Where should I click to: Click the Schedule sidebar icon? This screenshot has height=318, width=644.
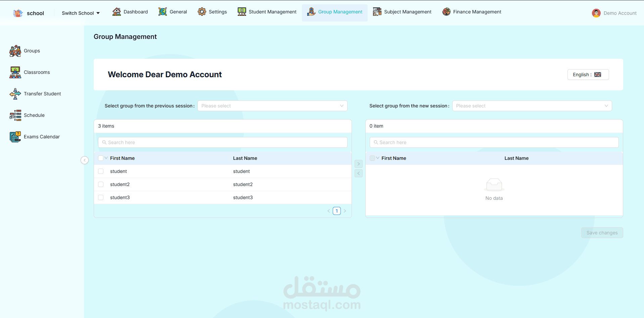[x=15, y=116]
